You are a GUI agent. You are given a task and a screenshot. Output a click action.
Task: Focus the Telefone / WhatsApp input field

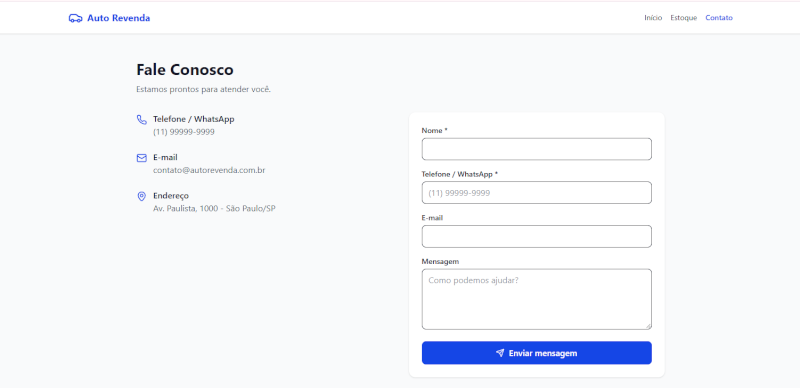click(x=537, y=192)
